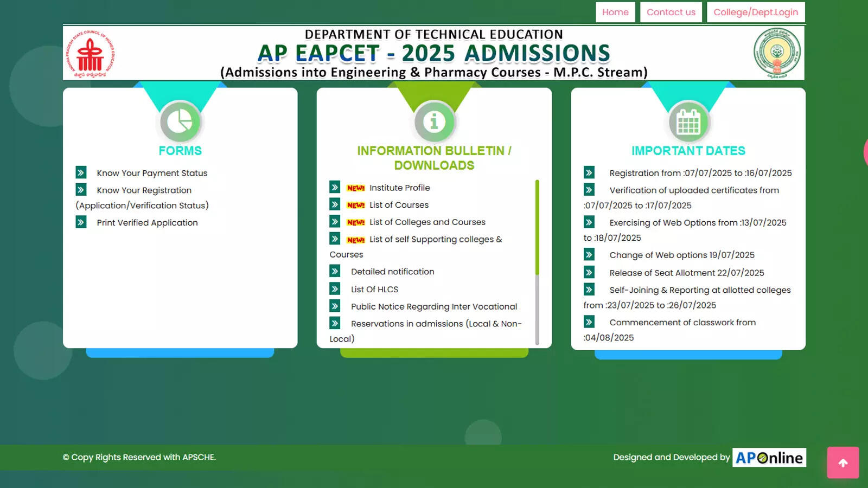Click arrow icon beside Know Your Payment Status
Viewport: 868px width, 488px height.
pyautogui.click(x=81, y=172)
